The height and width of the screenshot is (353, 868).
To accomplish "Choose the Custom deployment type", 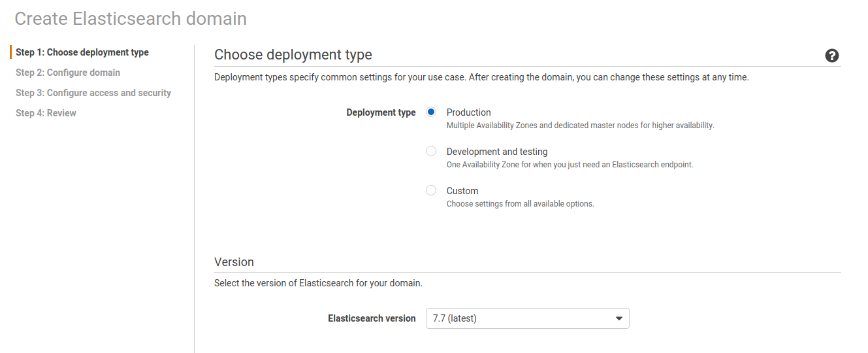I will [431, 190].
